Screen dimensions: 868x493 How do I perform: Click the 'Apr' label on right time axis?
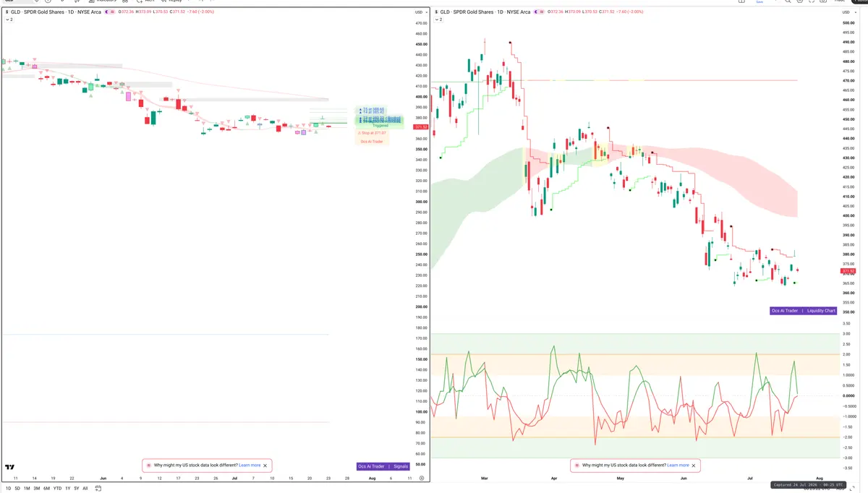(x=553, y=479)
